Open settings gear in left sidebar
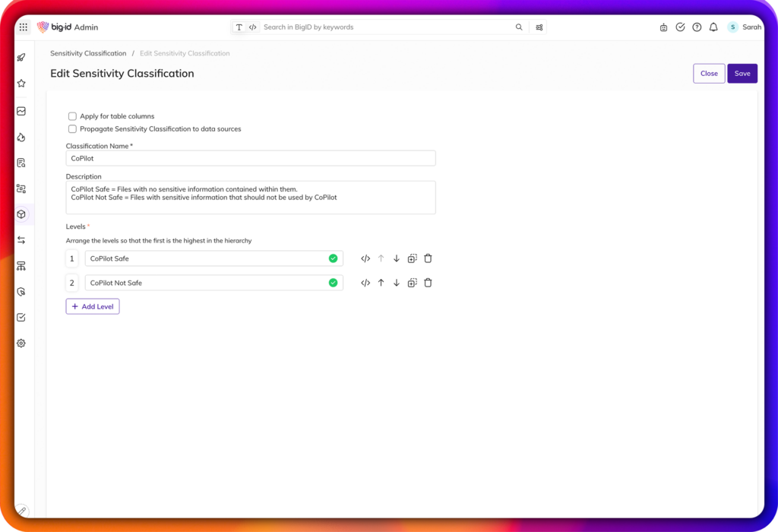This screenshot has height=532, width=778. [21, 344]
